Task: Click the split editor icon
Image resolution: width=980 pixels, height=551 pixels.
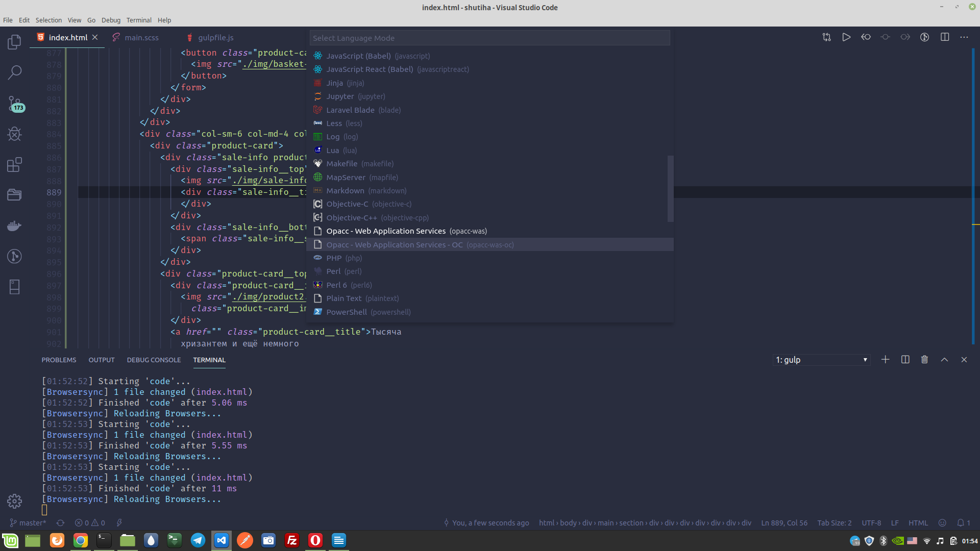Action: (x=945, y=37)
